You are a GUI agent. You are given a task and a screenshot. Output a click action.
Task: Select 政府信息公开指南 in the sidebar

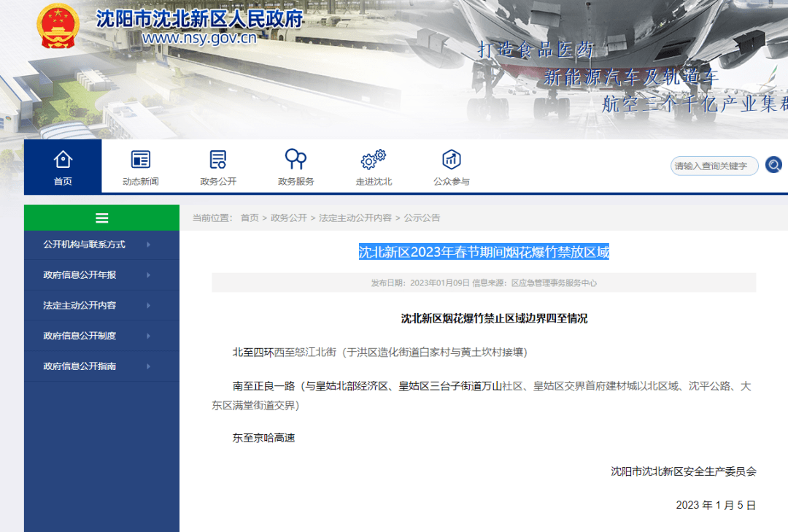click(x=80, y=366)
